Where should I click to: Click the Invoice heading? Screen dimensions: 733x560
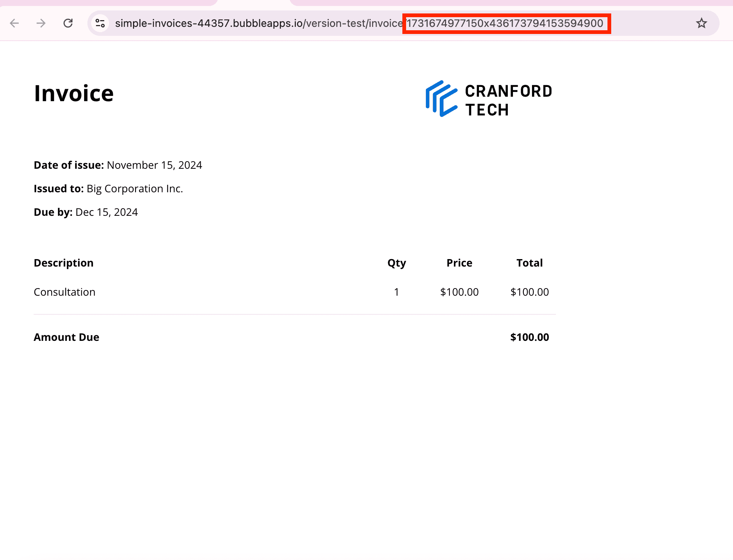74,93
